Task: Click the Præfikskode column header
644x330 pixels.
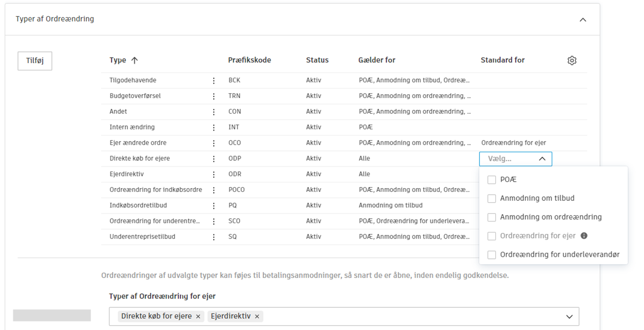Action: [249, 60]
